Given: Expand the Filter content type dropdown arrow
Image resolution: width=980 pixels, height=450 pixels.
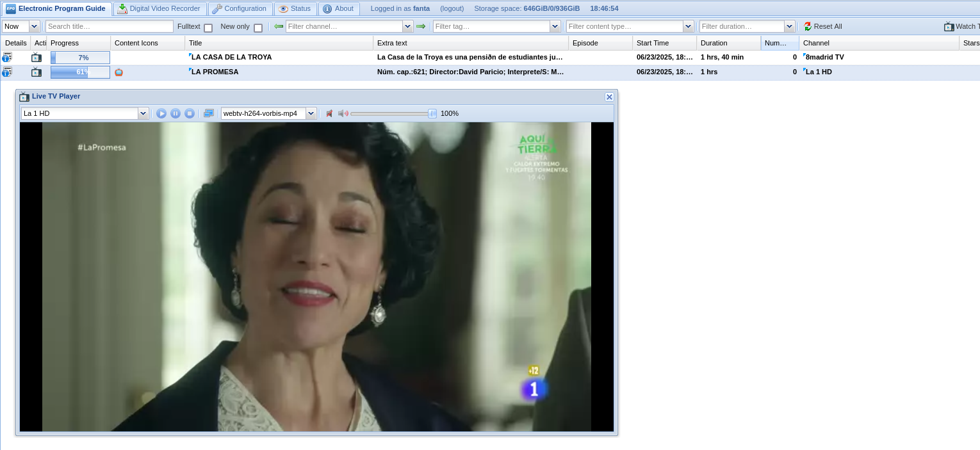Looking at the screenshot, I should pyautogui.click(x=688, y=26).
